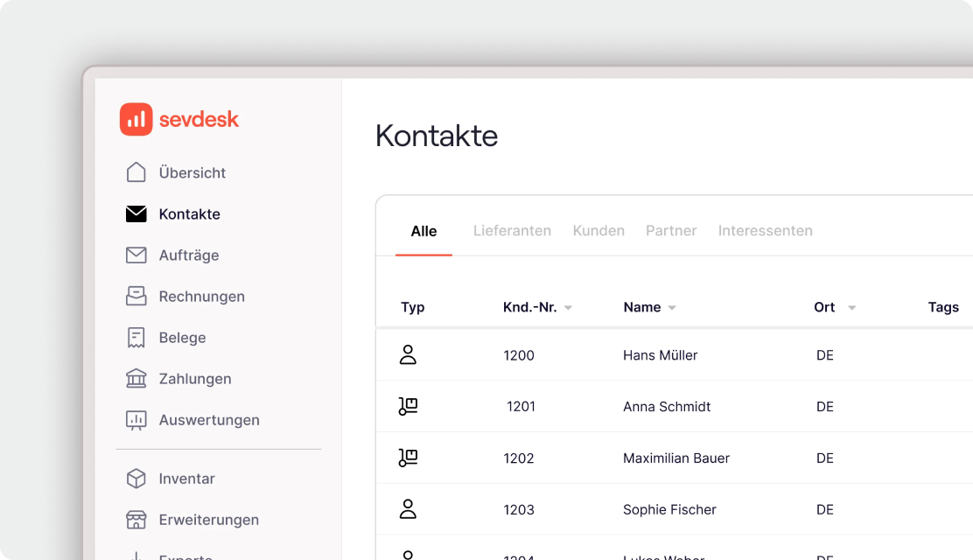Click the Kontakte page heading
Screen dimensions: 973x560
pyautogui.click(x=437, y=136)
